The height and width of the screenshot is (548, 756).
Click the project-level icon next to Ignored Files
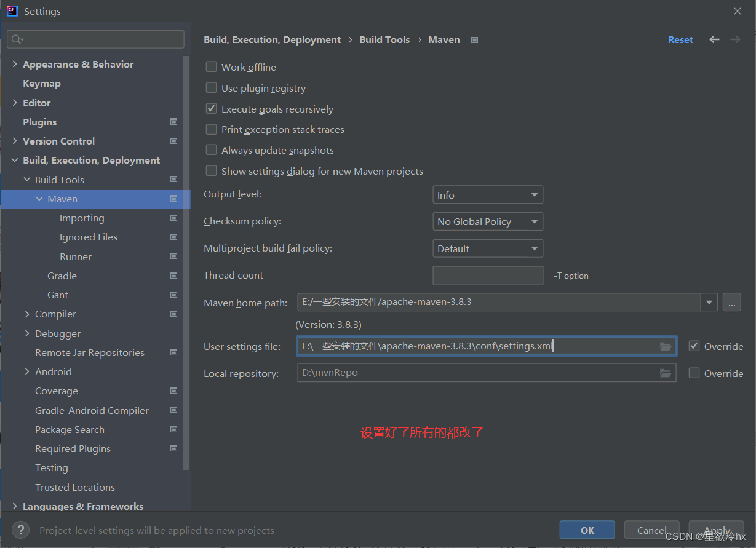(173, 237)
